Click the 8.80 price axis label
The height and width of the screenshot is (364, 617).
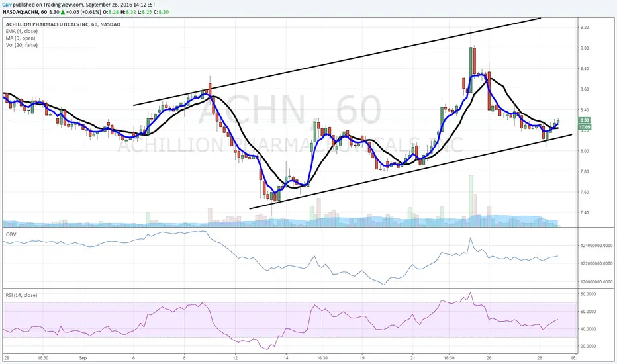pos(585,68)
